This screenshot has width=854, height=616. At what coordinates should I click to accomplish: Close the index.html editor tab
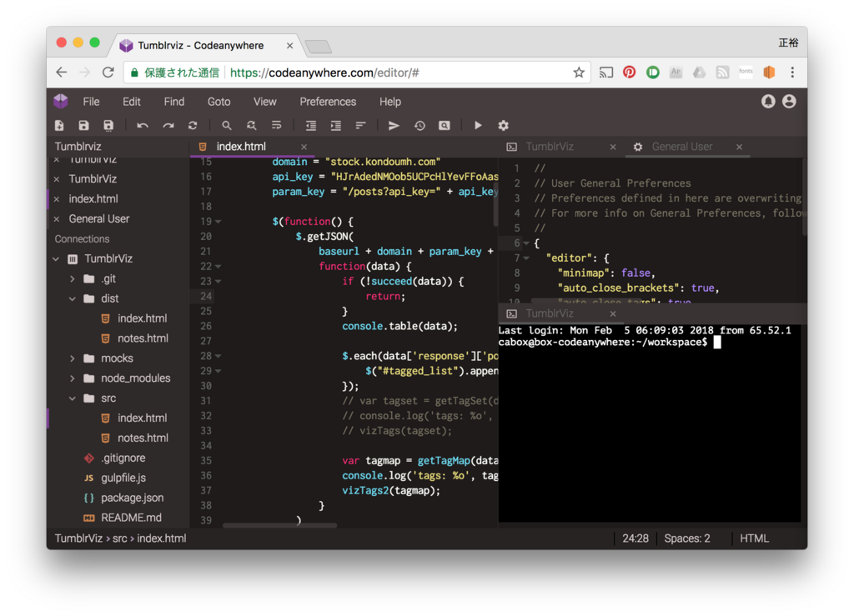[304, 147]
